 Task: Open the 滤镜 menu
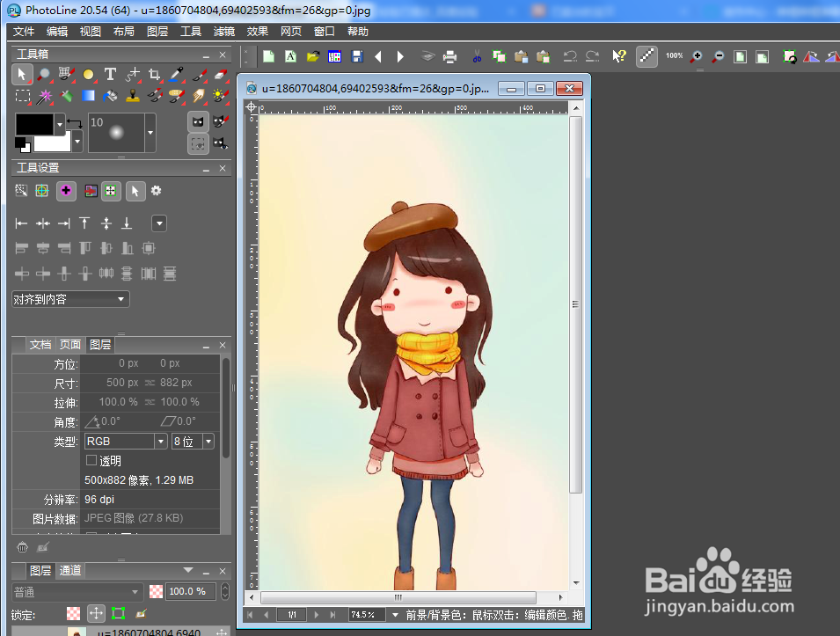224,32
